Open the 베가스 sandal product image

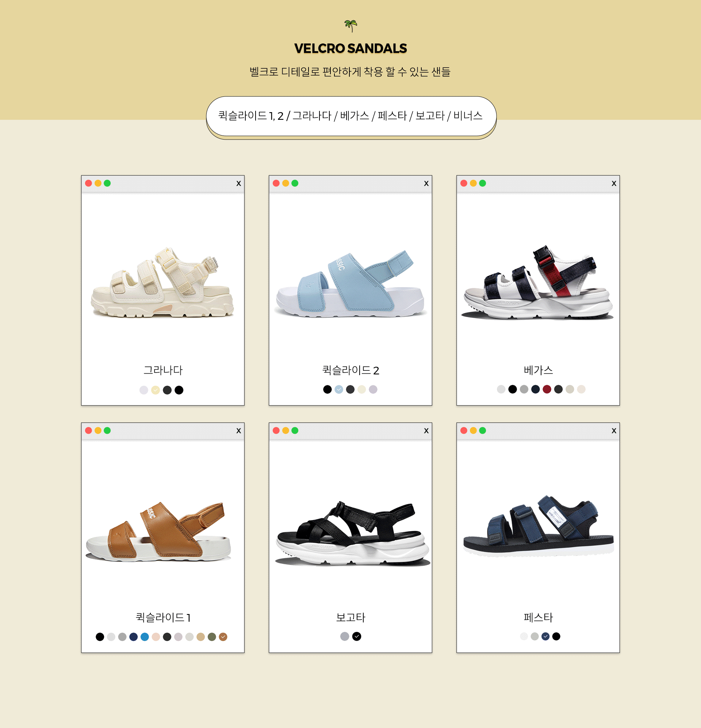point(538,282)
